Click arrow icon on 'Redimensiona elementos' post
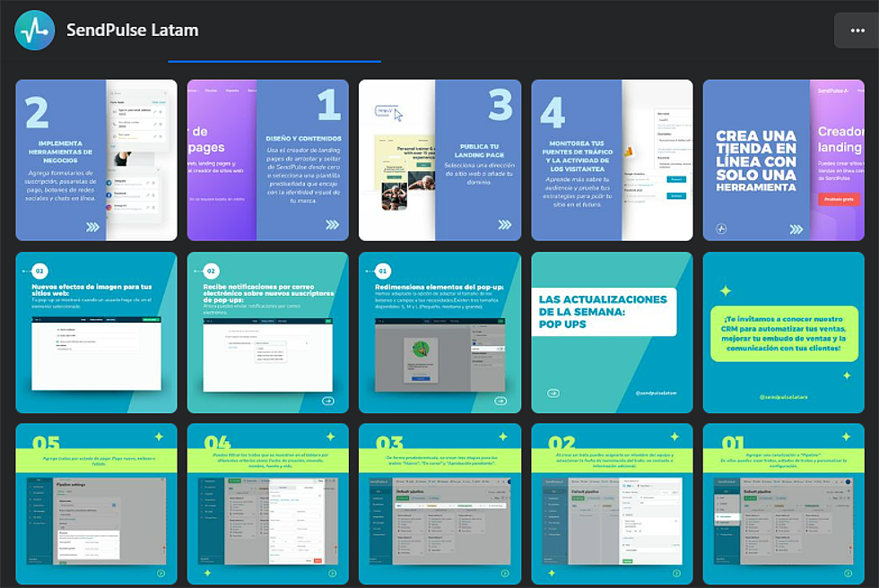This screenshot has height=588, width=879. tap(500, 401)
